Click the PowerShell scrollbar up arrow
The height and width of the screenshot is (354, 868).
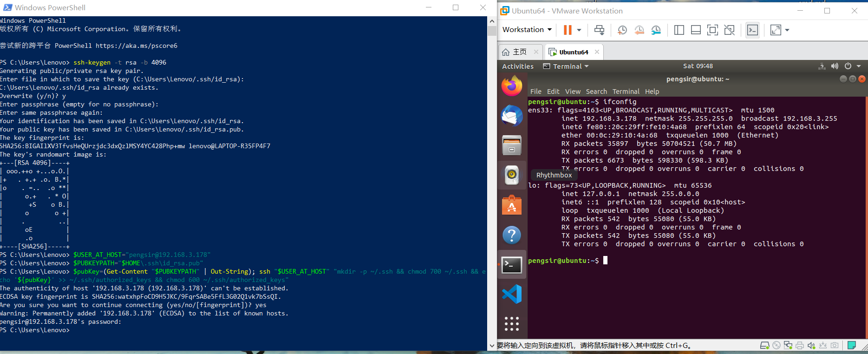click(492, 21)
